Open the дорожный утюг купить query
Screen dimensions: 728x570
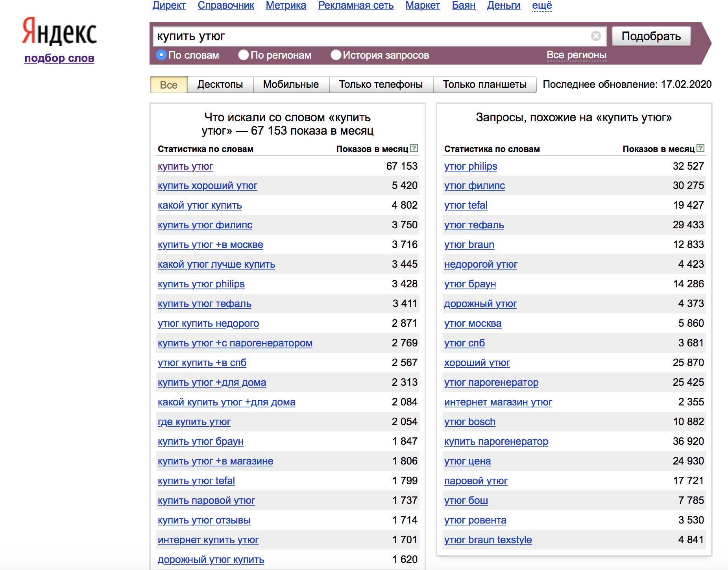pos(211,560)
